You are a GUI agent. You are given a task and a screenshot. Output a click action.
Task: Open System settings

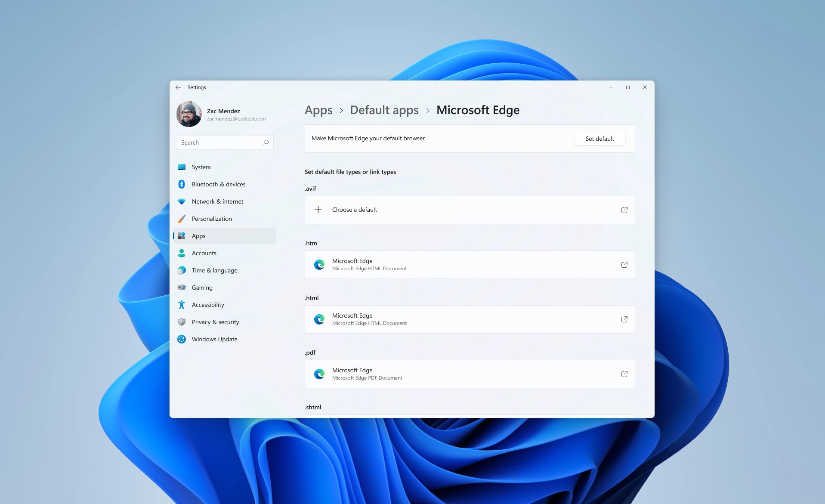(x=225, y=167)
